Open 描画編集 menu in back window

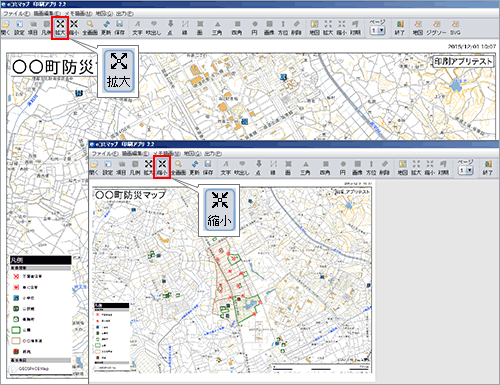coord(47,14)
